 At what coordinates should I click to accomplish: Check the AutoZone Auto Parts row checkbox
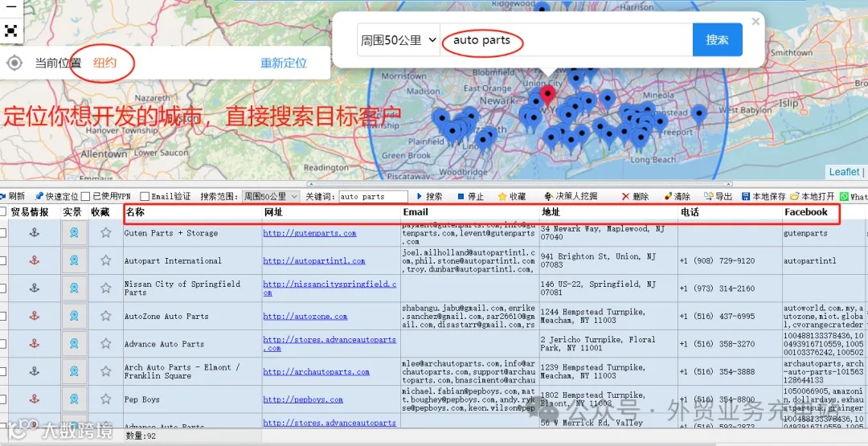click(2, 316)
